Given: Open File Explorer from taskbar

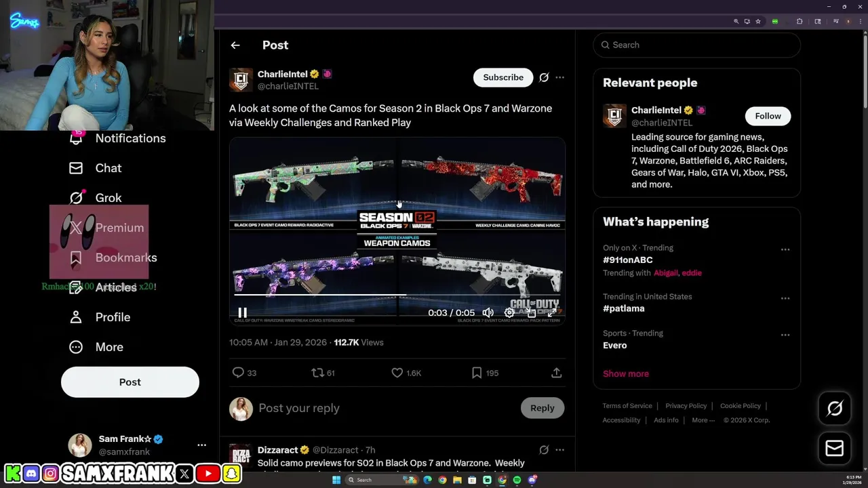Looking at the screenshot, I should tap(457, 480).
